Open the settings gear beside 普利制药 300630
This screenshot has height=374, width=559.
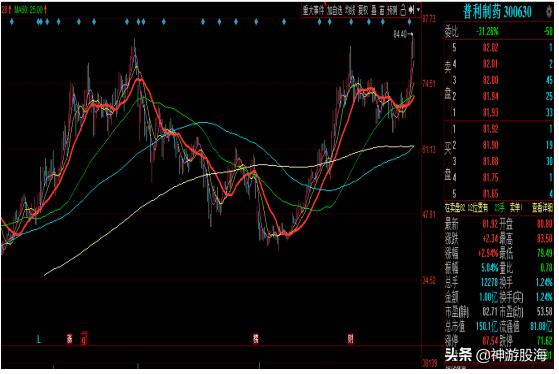tap(549, 11)
